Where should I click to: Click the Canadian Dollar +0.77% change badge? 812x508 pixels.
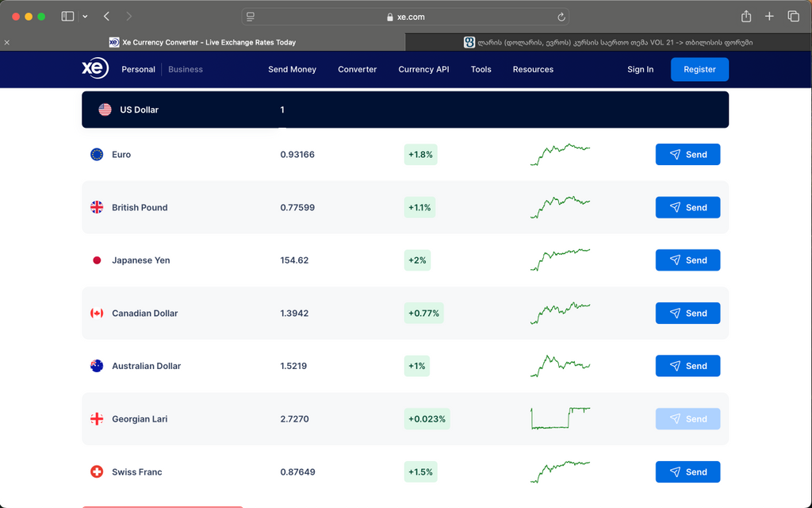pos(423,313)
